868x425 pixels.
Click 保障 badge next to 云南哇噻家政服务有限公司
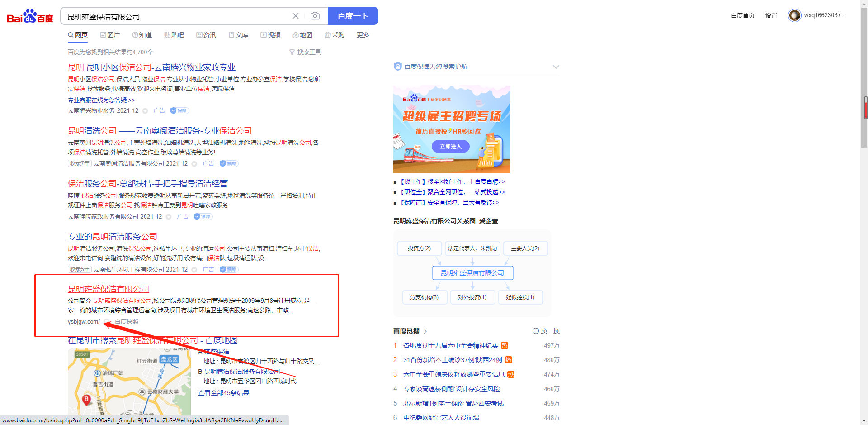click(203, 216)
